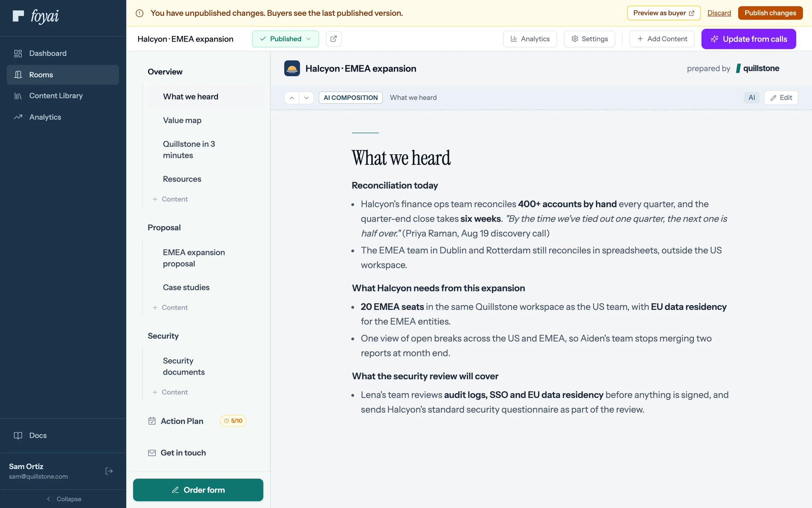
Task: Open Analytics in the left sidebar
Action: 63,117
